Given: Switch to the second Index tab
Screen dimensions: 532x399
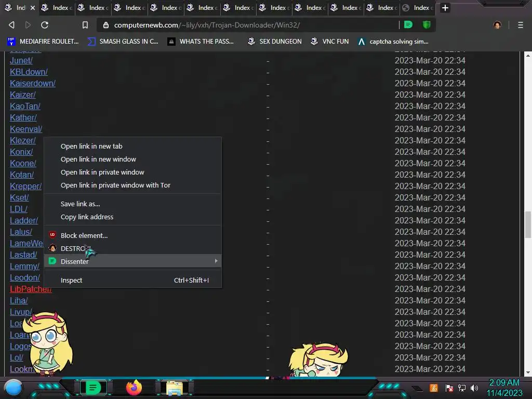Looking at the screenshot, I should point(57,7).
